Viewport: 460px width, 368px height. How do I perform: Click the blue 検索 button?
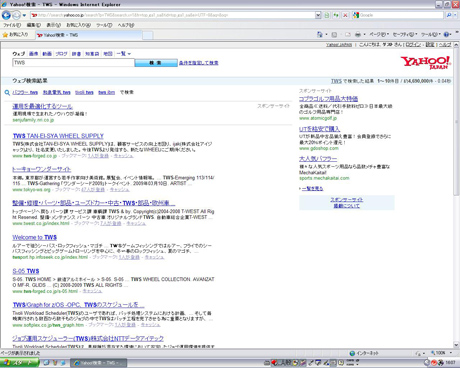pyautogui.click(x=156, y=63)
